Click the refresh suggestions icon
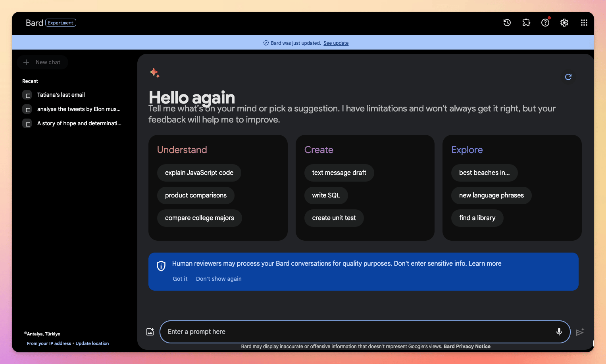606x364 pixels. pos(568,77)
